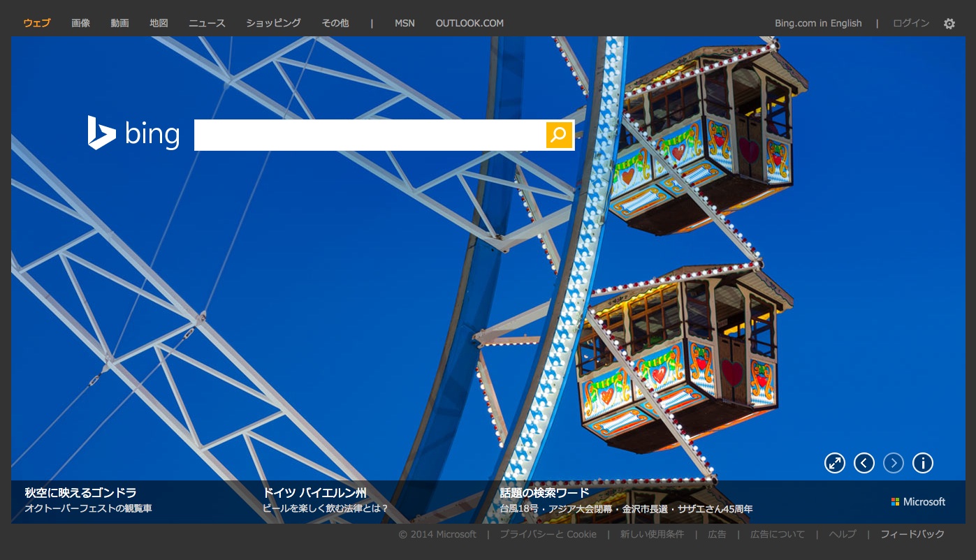
Task: Click the Microsoft logo in bottom bar
Action: [x=918, y=501]
